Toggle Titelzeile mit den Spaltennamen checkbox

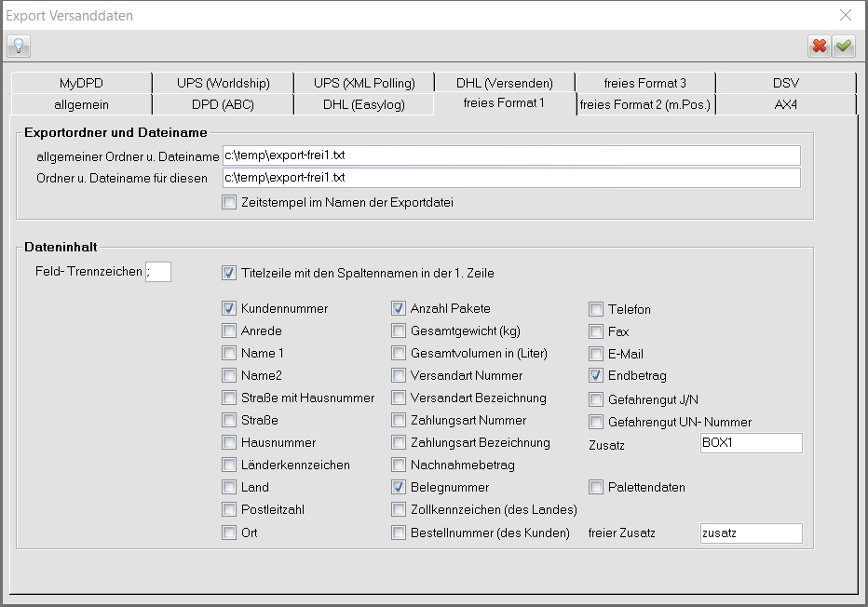[229, 273]
